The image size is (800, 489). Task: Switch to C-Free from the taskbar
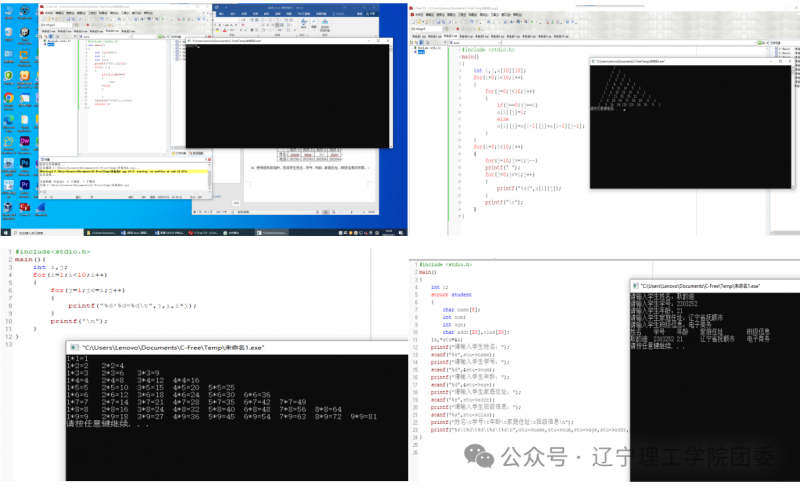tap(204, 233)
